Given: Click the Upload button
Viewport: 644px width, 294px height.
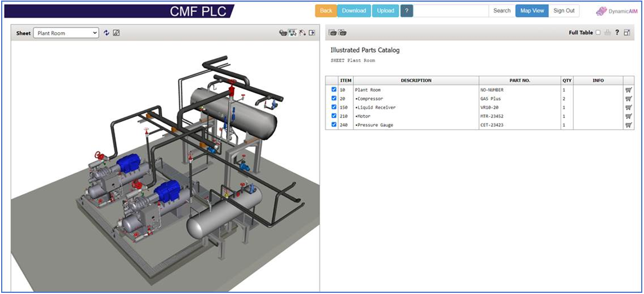Looking at the screenshot, I should pos(385,11).
